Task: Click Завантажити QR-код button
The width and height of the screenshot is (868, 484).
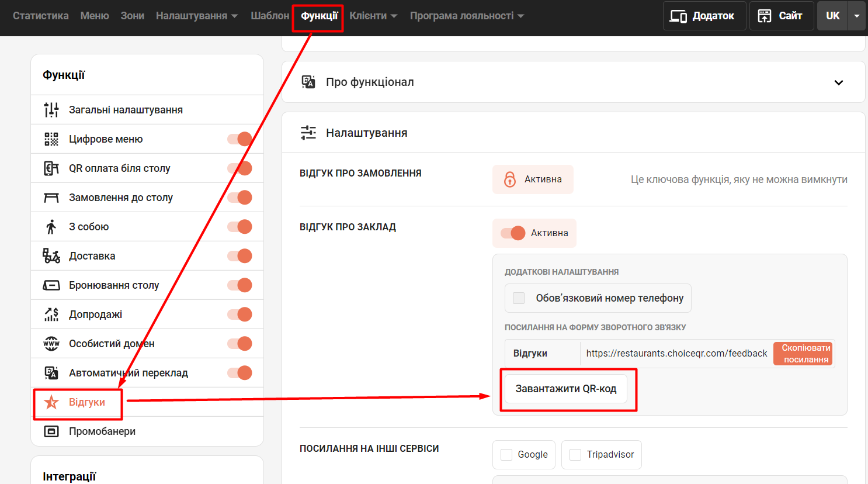Action: point(565,389)
